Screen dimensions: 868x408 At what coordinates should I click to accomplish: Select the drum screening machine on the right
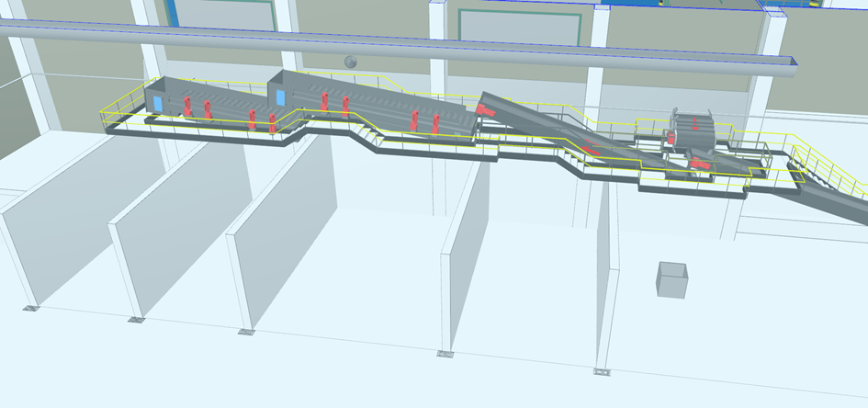[x=695, y=130]
